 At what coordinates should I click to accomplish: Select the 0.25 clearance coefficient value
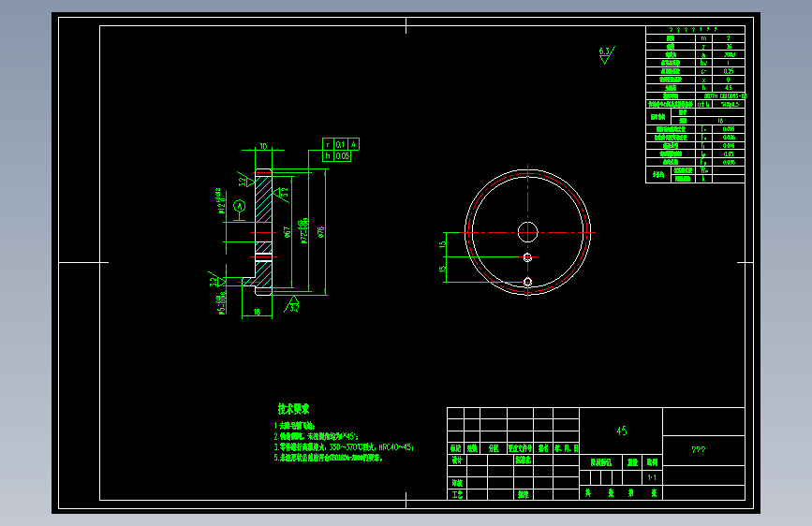(x=728, y=71)
